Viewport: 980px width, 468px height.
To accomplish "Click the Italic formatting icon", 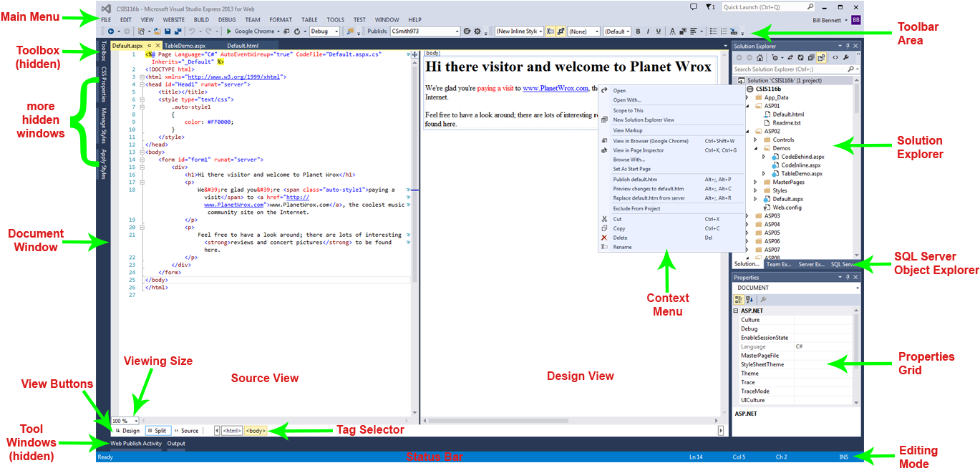I will (x=648, y=31).
